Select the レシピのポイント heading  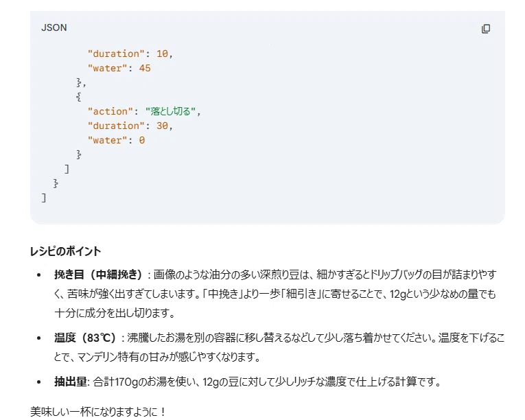65,251
